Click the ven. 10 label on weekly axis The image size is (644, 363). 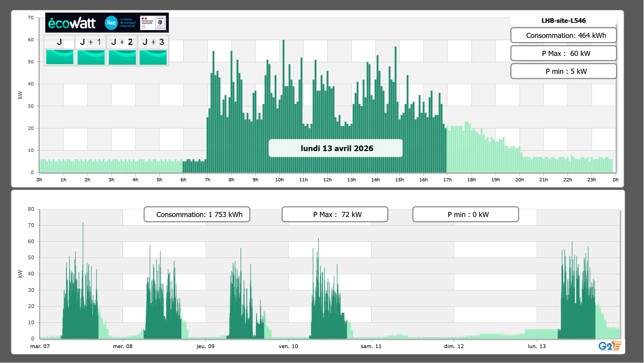pos(288,346)
